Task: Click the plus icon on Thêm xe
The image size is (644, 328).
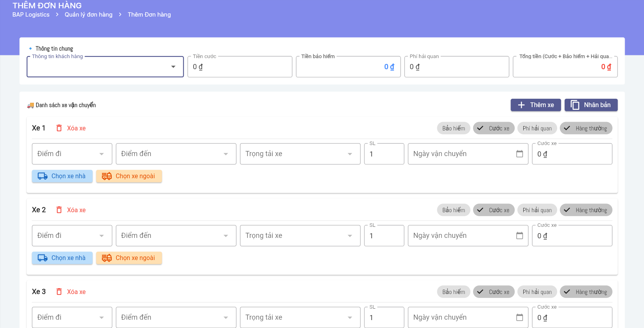Action: click(521, 105)
